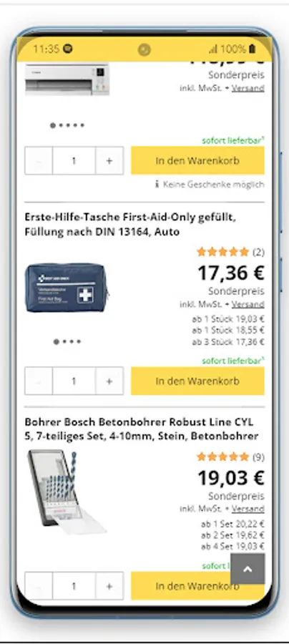Increase the Bosch drill set quantity with plus

(109, 585)
